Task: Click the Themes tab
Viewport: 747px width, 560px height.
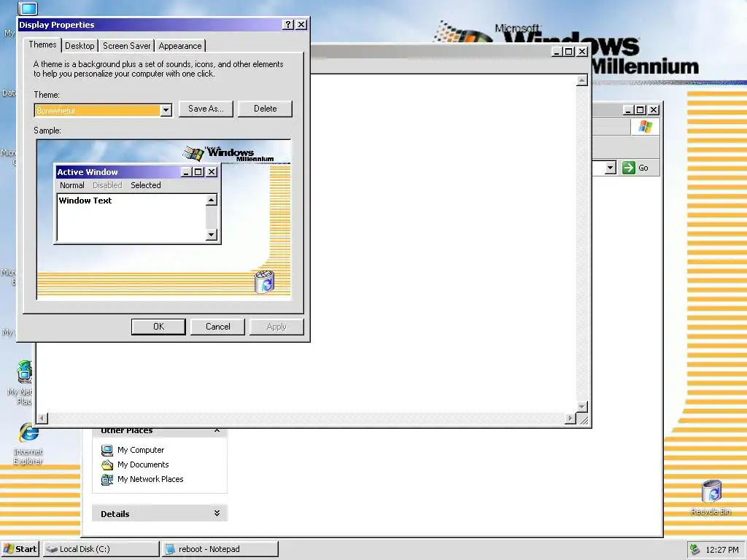Action: [x=42, y=44]
